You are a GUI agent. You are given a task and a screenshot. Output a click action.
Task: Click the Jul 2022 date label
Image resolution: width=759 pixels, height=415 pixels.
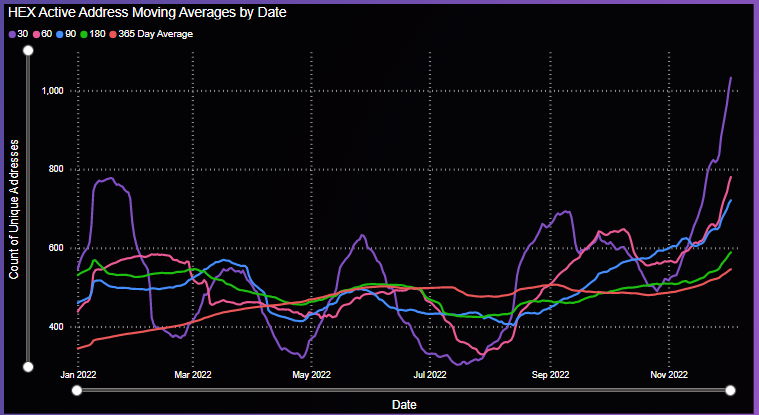click(428, 375)
